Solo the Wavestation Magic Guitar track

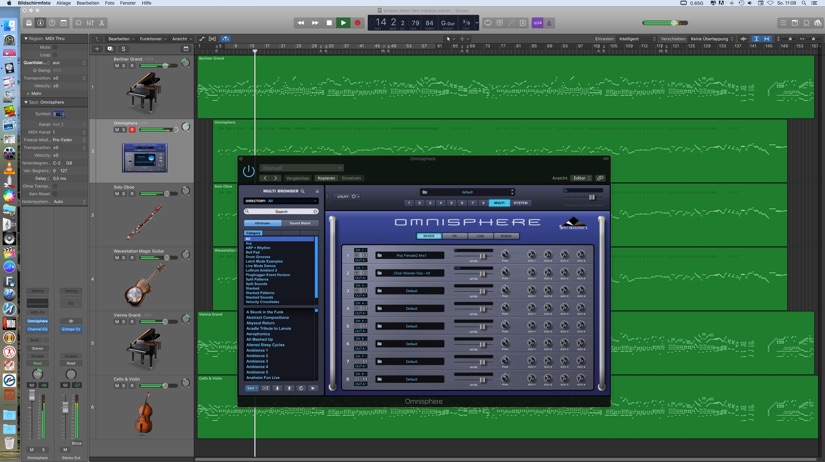[x=124, y=258]
